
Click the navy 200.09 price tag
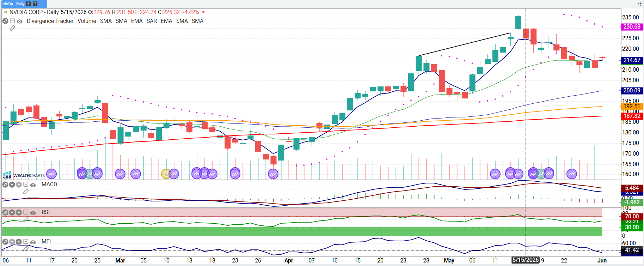pyautogui.click(x=632, y=91)
